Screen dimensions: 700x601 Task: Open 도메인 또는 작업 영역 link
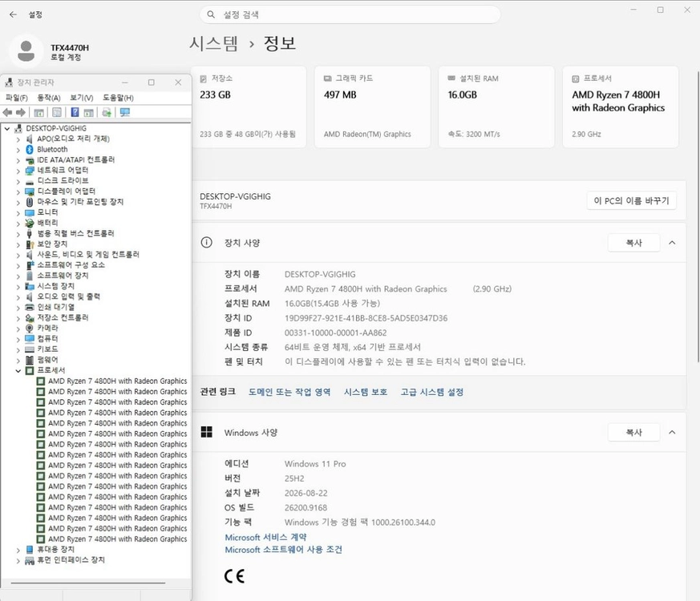point(289,392)
